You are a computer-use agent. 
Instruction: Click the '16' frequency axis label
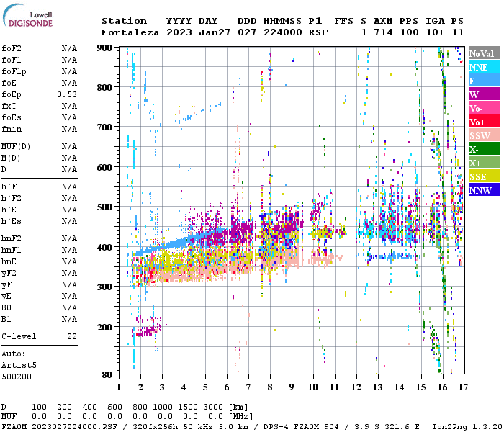(x=443, y=387)
